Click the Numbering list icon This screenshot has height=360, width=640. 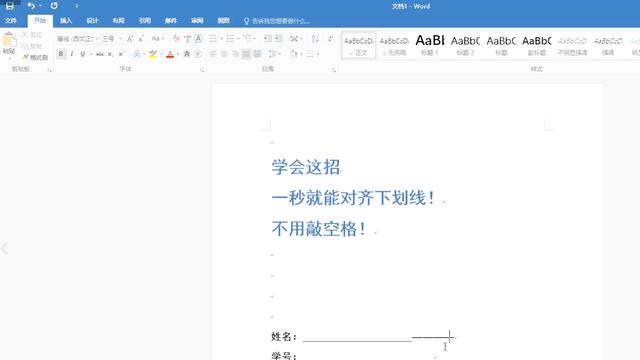pos(230,39)
